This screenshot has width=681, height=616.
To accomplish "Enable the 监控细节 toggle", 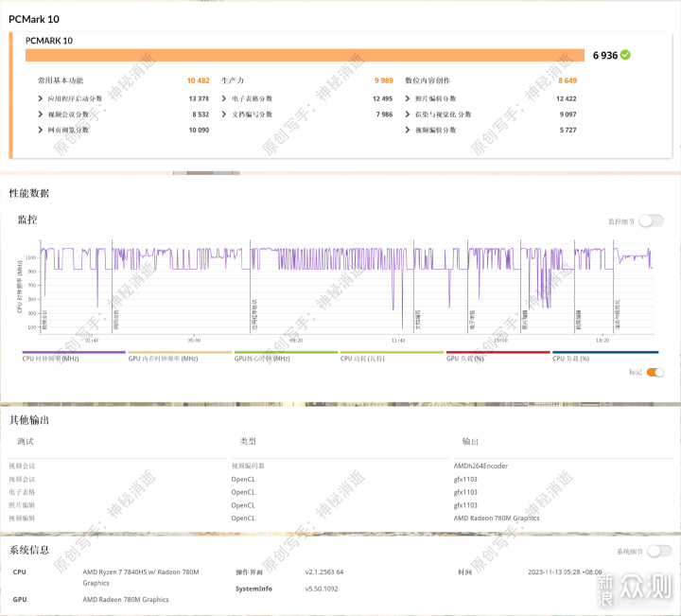I will point(651,221).
